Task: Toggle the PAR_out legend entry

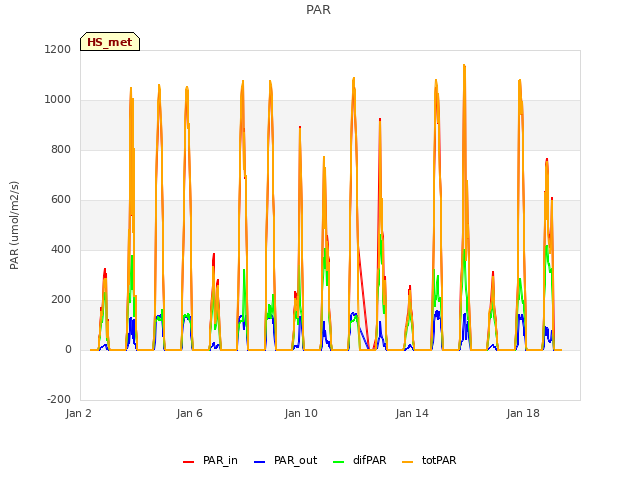Action: [285, 460]
